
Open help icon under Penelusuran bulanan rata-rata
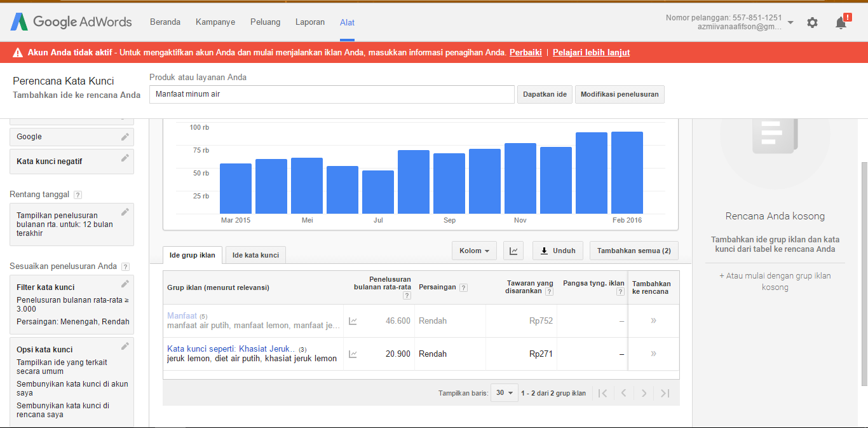pos(407,296)
